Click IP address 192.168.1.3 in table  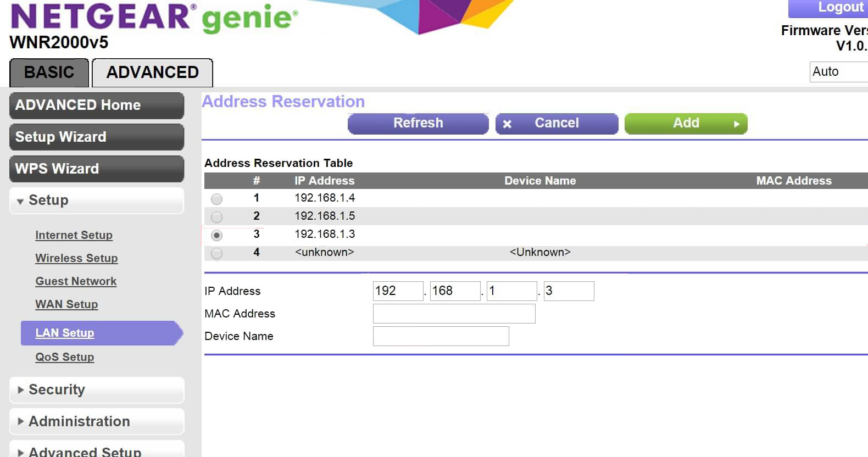point(325,234)
